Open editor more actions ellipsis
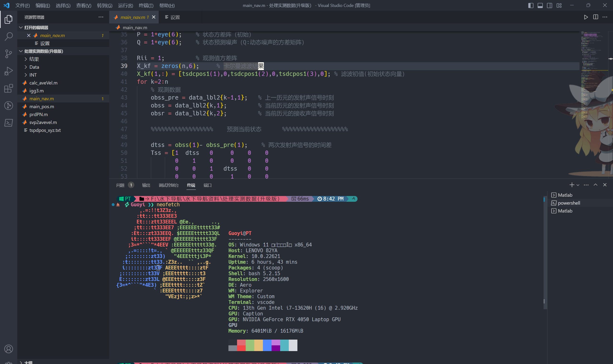Image resolution: width=613 pixels, height=364 pixels. point(605,17)
